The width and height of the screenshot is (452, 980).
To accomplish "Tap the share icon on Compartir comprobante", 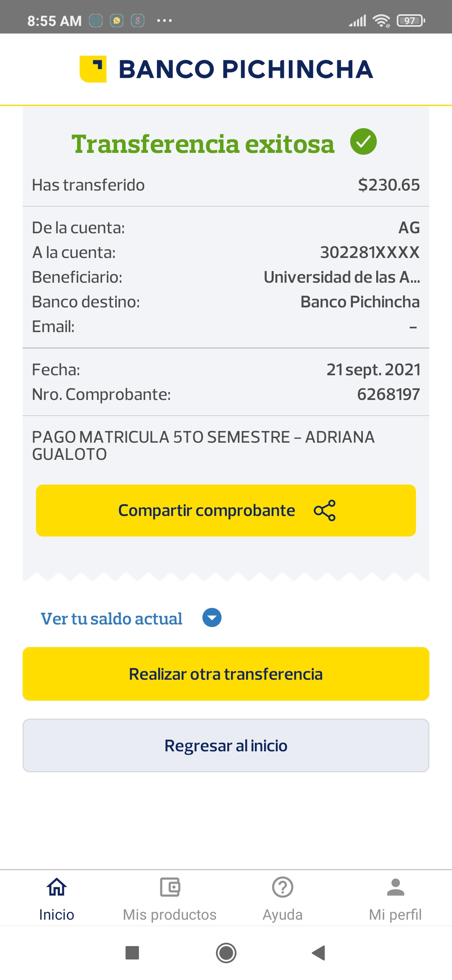I will click(325, 511).
